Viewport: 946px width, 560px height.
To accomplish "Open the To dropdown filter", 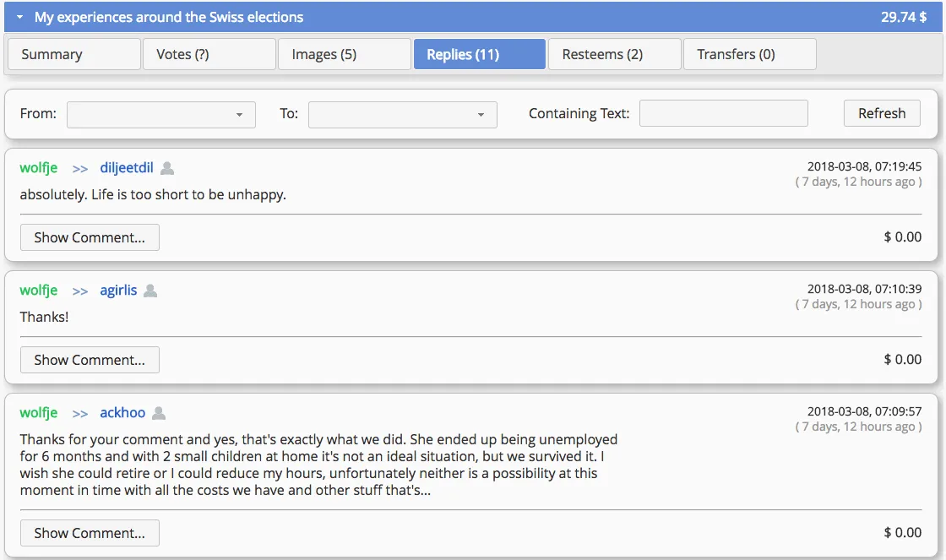I will coord(402,114).
